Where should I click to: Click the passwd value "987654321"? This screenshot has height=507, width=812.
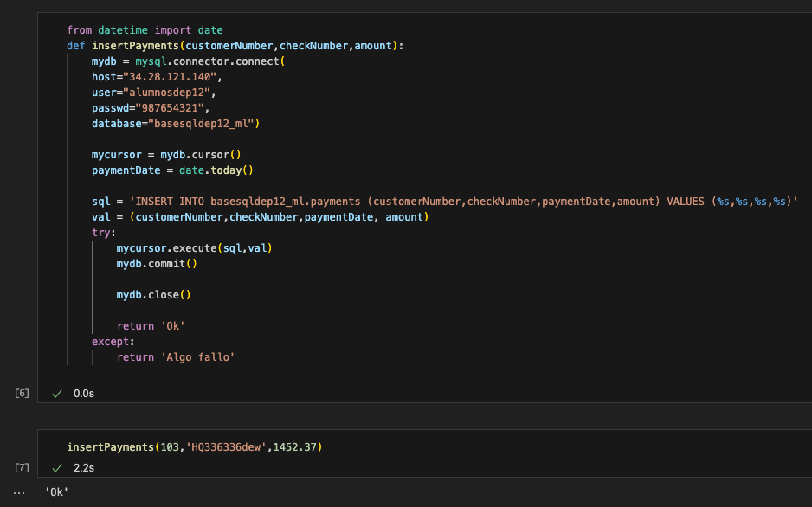pos(177,107)
